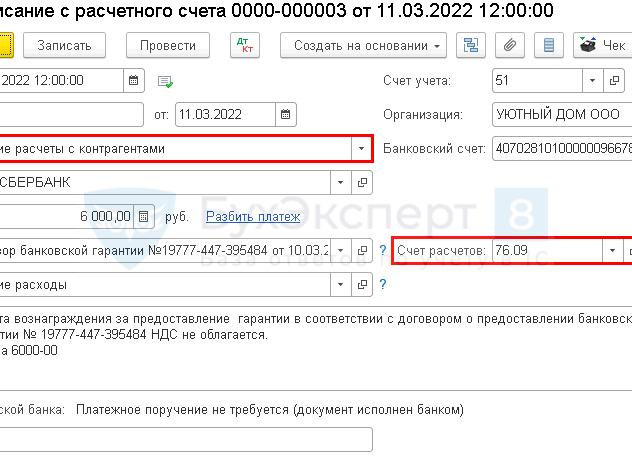The height and width of the screenshot is (459, 632).
Task: Click the help question mark beside расходы field
Action: (x=383, y=285)
